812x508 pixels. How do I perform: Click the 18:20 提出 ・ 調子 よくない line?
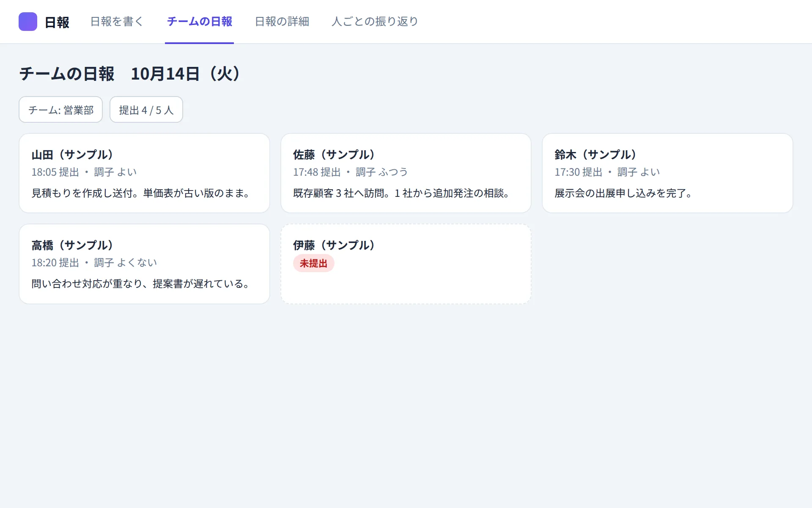(94, 263)
